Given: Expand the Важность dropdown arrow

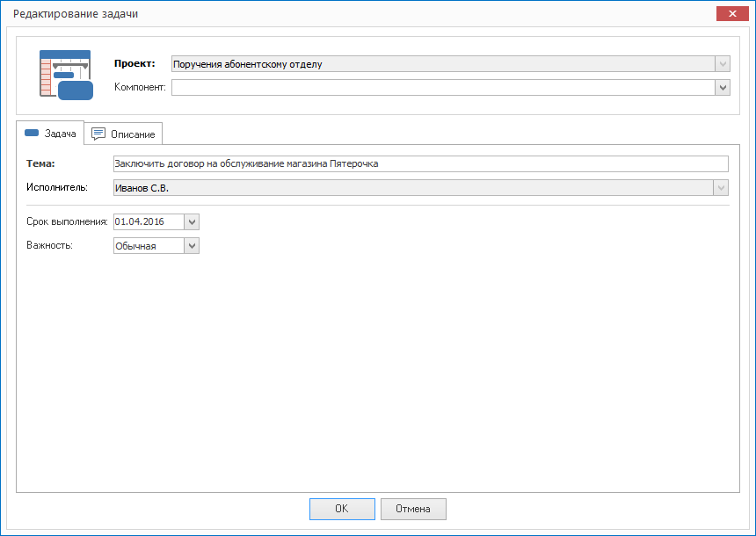Looking at the screenshot, I should click(x=192, y=246).
